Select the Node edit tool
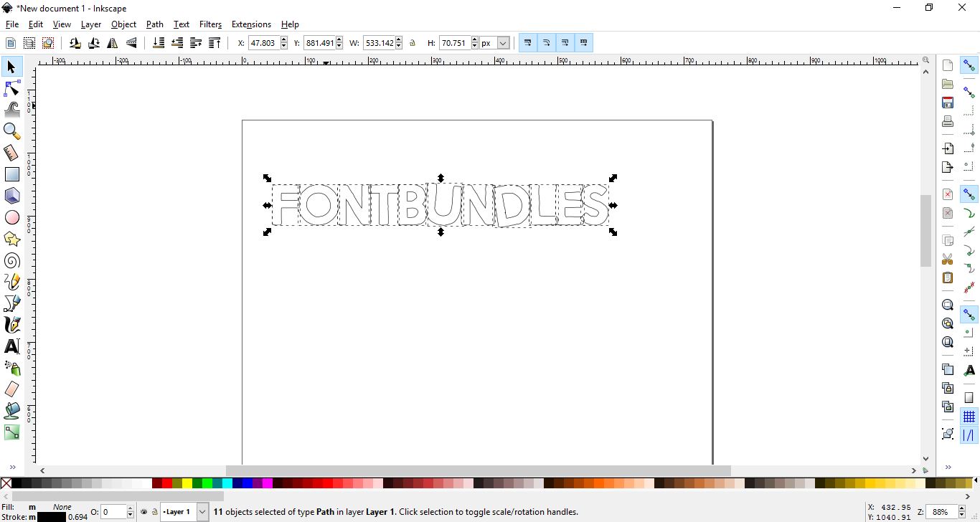This screenshot has width=980, height=522. 11,89
